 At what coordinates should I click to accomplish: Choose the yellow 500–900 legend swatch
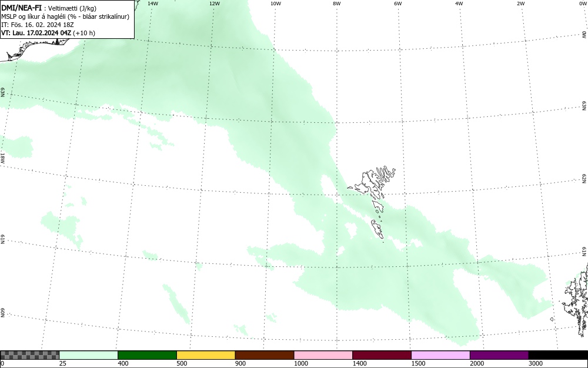206,355
